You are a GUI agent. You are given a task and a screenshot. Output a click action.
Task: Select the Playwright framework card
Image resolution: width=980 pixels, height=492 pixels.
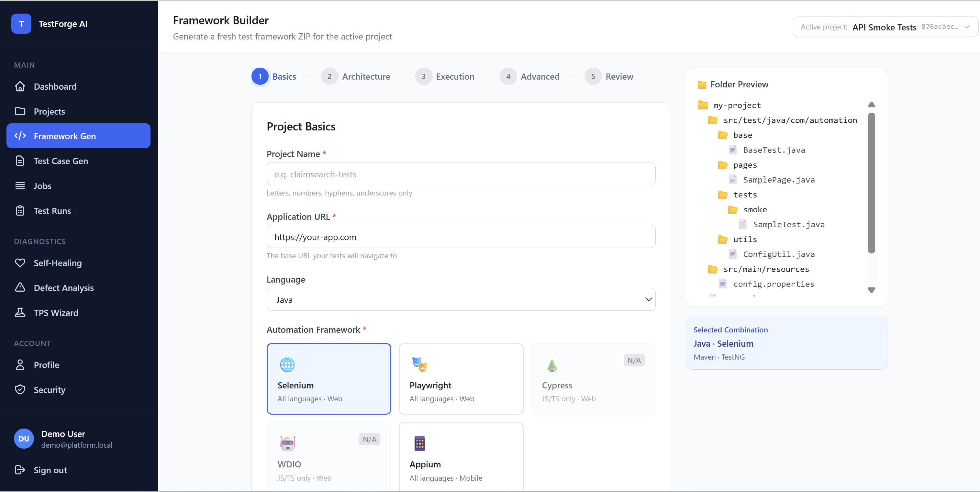(461, 379)
